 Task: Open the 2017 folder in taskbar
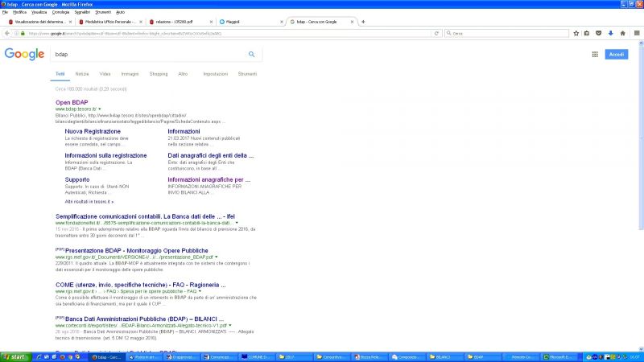tap(294, 357)
